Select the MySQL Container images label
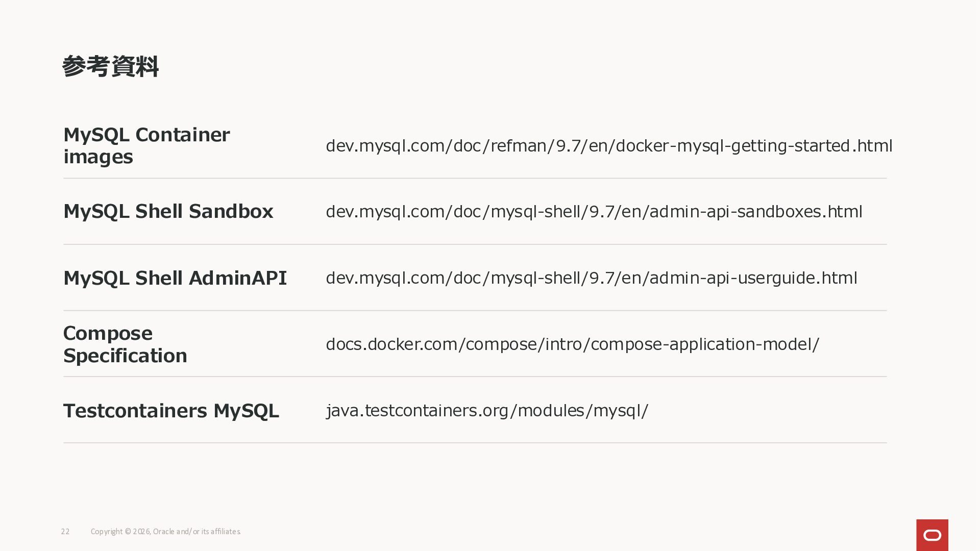 pos(146,146)
